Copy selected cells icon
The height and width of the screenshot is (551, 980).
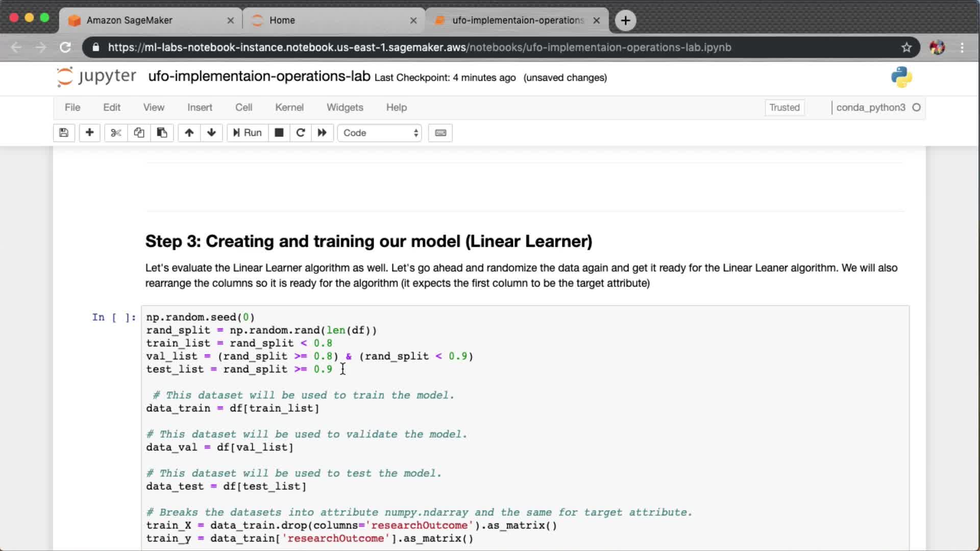(x=139, y=133)
